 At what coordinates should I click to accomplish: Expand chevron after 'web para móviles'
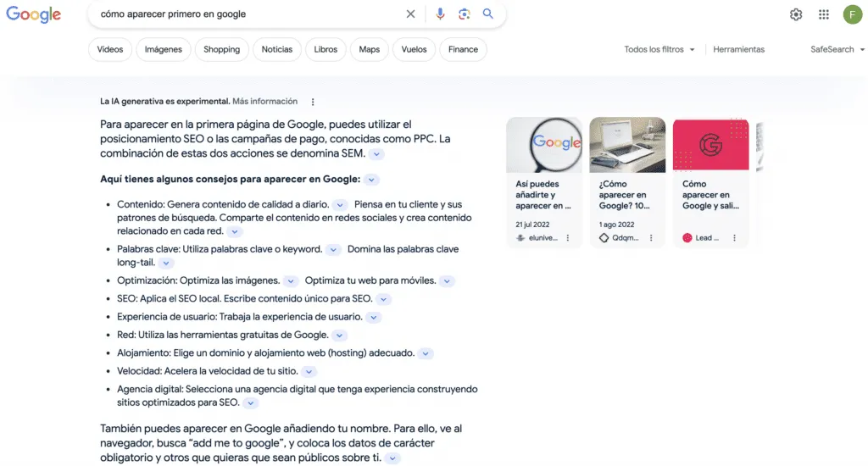pyautogui.click(x=447, y=281)
